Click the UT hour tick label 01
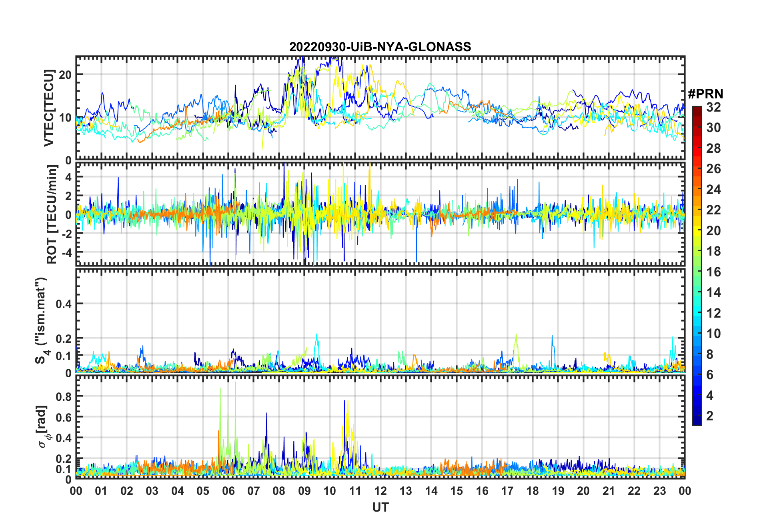 coord(101,491)
